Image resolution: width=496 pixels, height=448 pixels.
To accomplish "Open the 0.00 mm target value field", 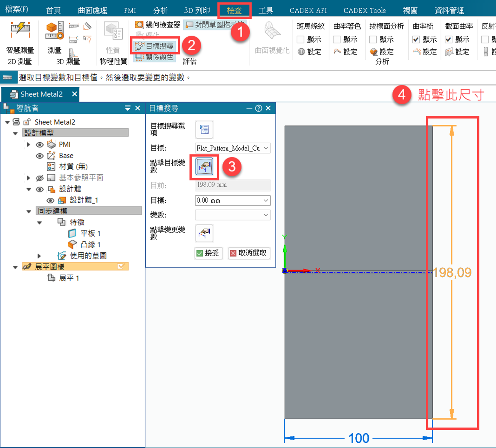I will click(229, 200).
